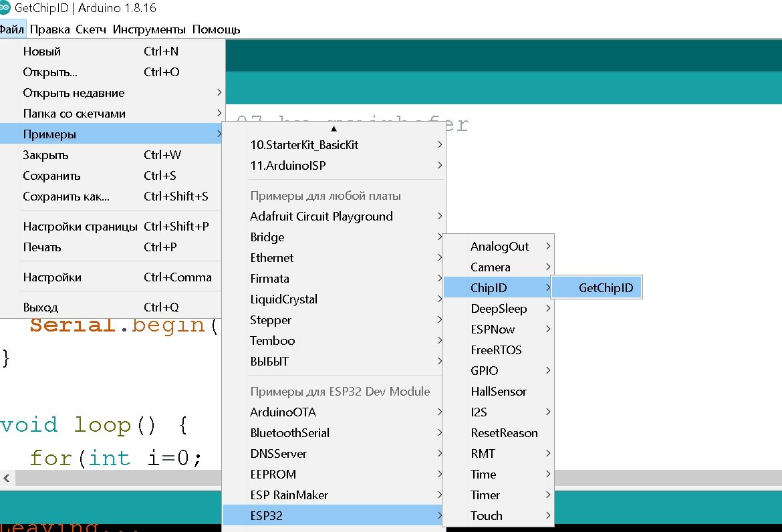Click the editor's horizontal scroll left arrow

pos(7,478)
